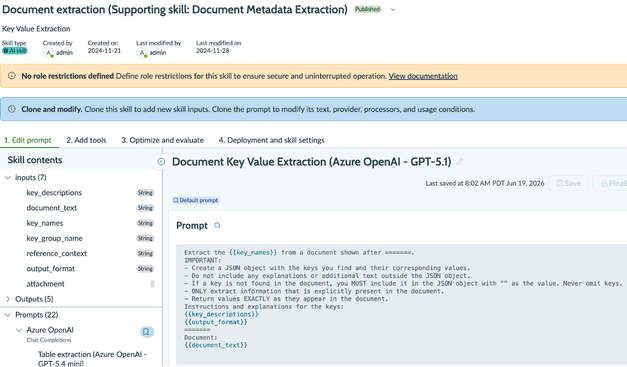Click the Created on date 2024-11-21
This screenshot has height=367, width=627.
[104, 51]
